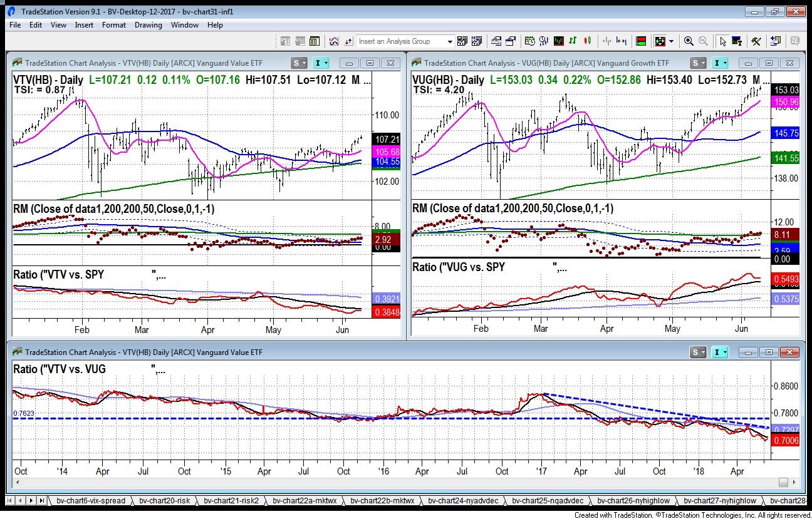Image resolution: width=812 pixels, height=519 pixels.
Task: Open the Insert an Analysis Group dropdown
Action: coord(449,41)
